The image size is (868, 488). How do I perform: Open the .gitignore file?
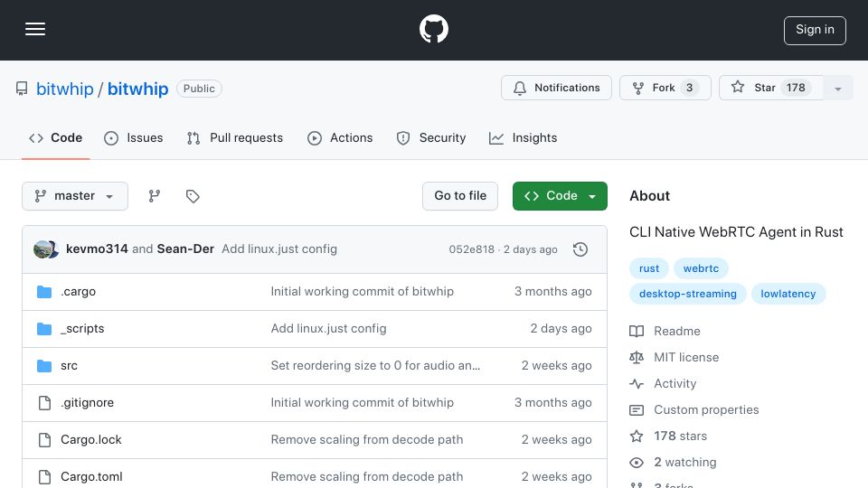point(88,403)
